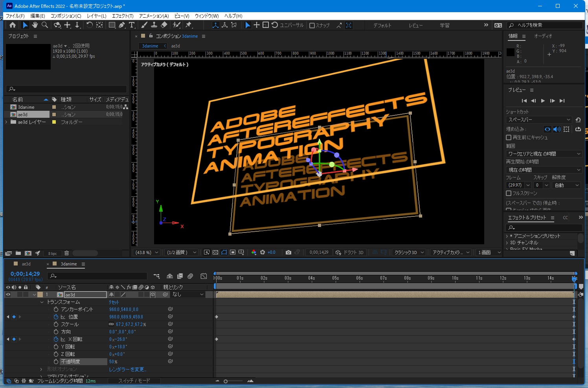Select the Orbit camera tool
Screen dimensions: 588x388
point(57,25)
